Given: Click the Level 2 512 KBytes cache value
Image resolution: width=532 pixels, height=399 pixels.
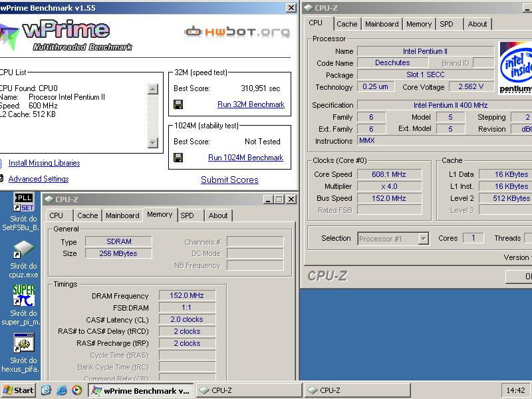Looking at the screenshot, I should pos(505,198).
